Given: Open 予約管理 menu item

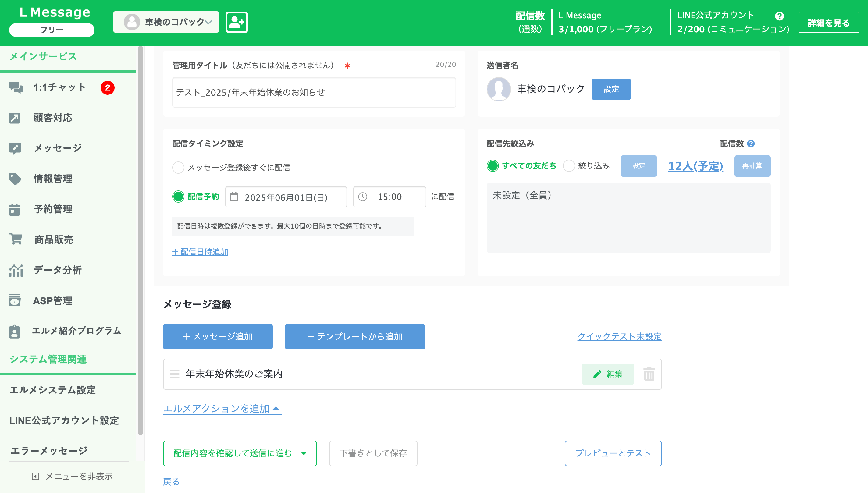Looking at the screenshot, I should pyautogui.click(x=53, y=209).
